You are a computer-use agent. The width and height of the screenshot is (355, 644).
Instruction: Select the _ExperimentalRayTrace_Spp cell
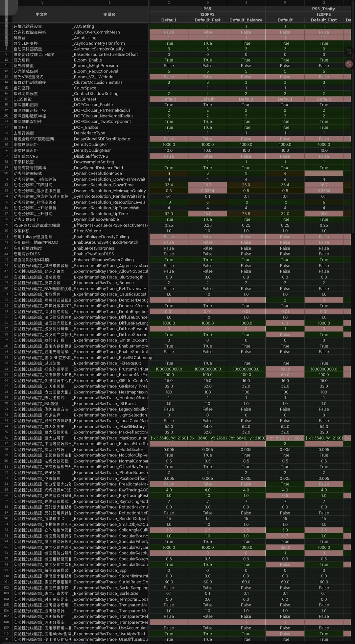[109, 570]
